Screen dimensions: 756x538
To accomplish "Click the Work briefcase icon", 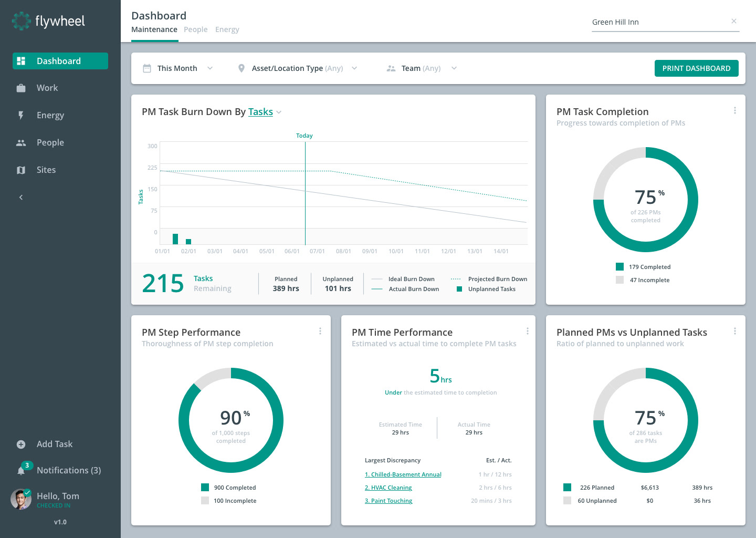I will [21, 88].
